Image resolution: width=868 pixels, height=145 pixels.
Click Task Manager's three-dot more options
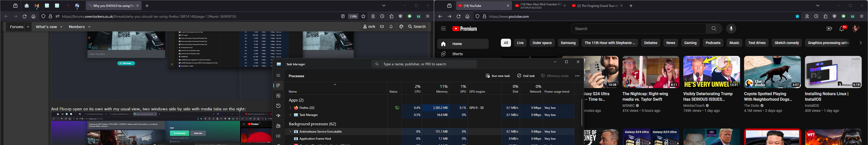click(577, 76)
